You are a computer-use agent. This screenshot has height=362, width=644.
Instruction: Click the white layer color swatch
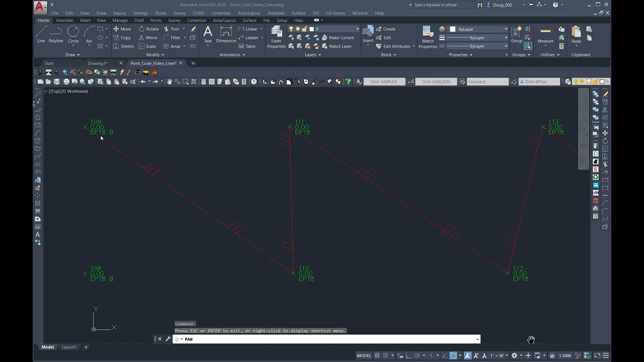point(311,29)
